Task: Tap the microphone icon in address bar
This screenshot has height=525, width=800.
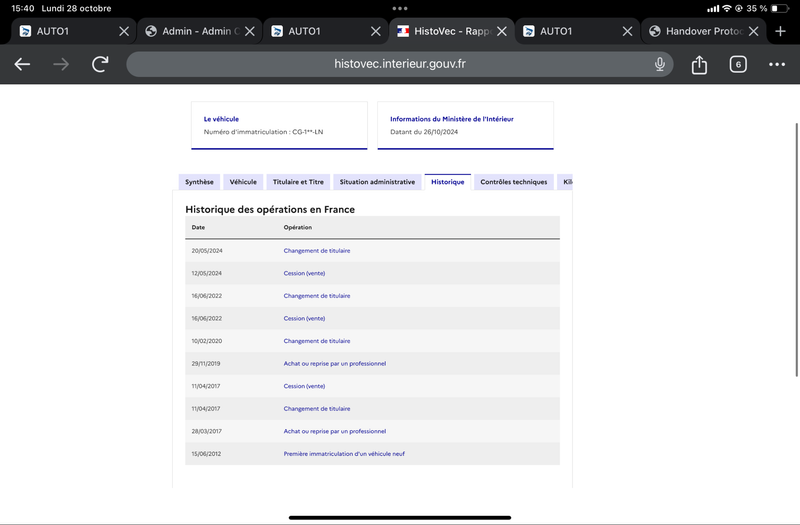Action: point(660,64)
